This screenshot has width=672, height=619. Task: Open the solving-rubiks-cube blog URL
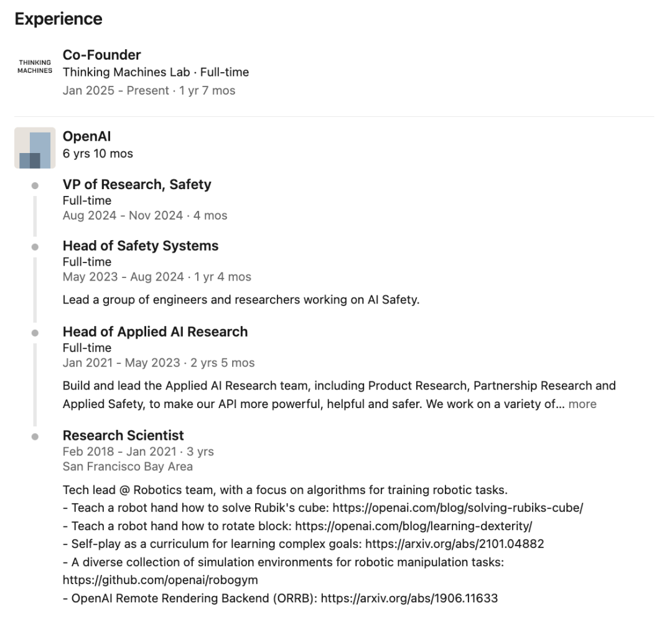point(458,508)
